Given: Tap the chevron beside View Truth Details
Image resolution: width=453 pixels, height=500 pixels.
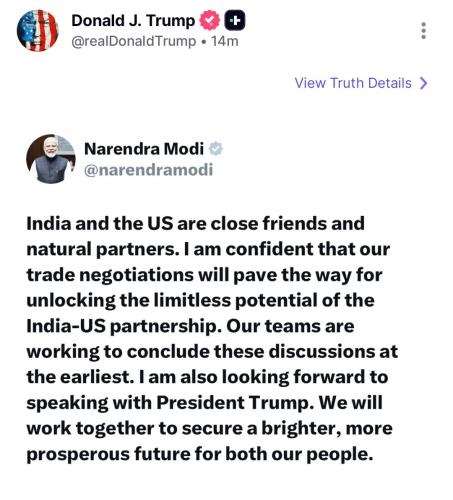Looking at the screenshot, I should [423, 83].
